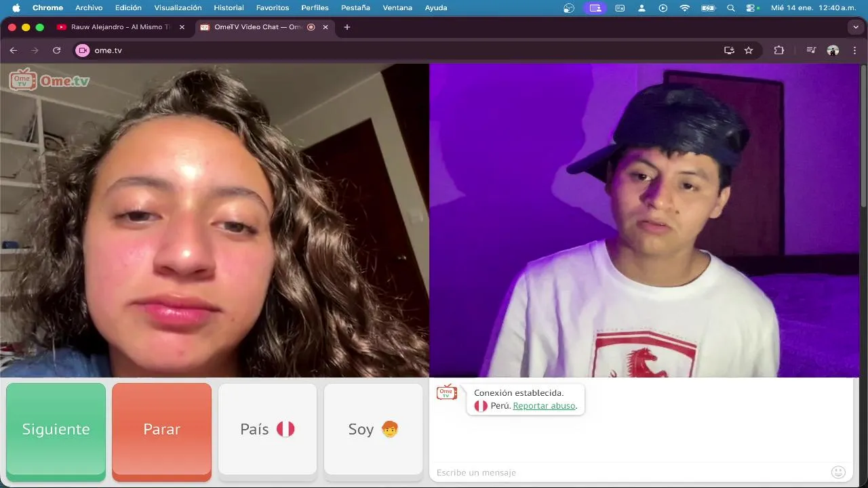
Task: Open the Historial menu
Action: click(229, 8)
